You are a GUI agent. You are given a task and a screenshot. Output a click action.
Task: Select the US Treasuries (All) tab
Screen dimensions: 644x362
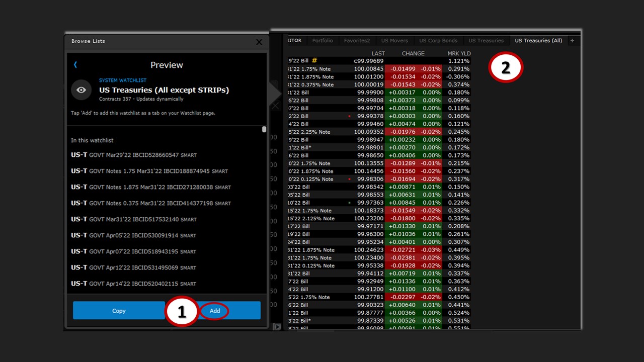tap(538, 41)
